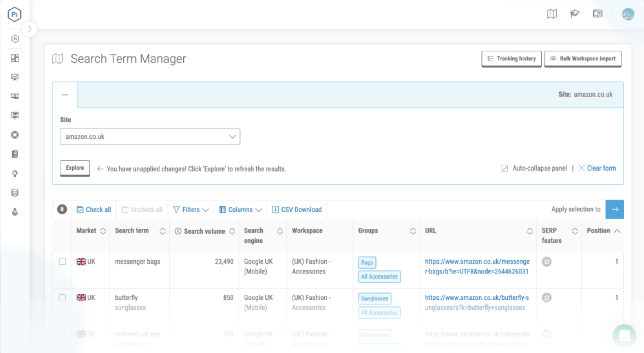Image resolution: width=644 pixels, height=353 pixels.
Task: Expand the Columns dropdown
Action: point(240,209)
